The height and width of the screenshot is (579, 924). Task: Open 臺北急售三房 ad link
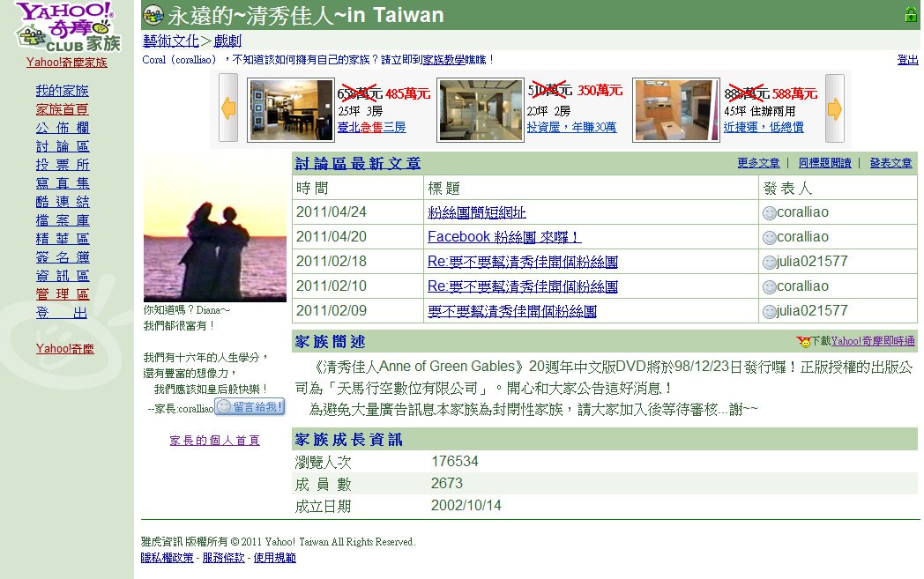click(x=371, y=127)
